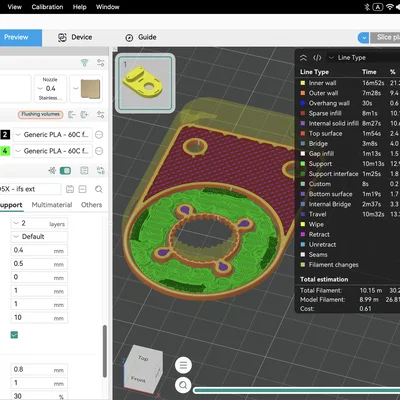Image resolution: width=400 pixels, height=400 pixels.
Task: Toggle the advanced settings green switch
Action: (65, 171)
